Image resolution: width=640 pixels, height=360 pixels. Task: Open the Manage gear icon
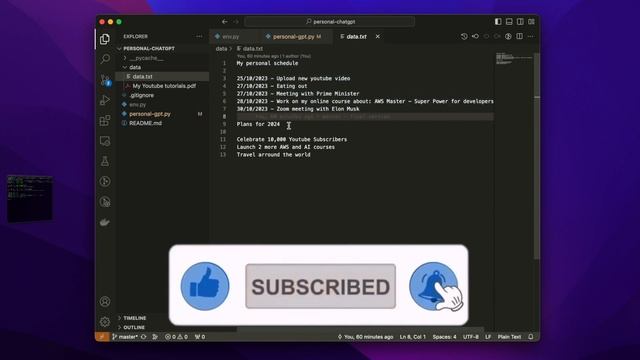(x=105, y=322)
